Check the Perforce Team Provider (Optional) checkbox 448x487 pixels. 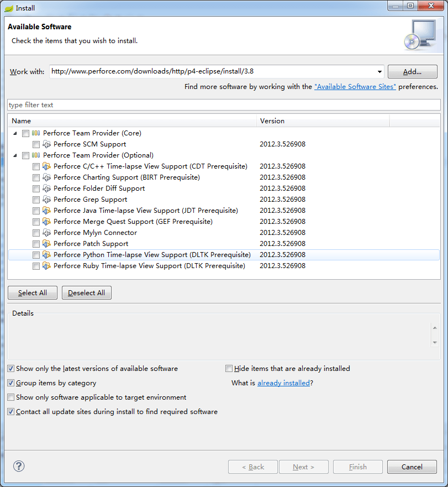pyautogui.click(x=25, y=155)
